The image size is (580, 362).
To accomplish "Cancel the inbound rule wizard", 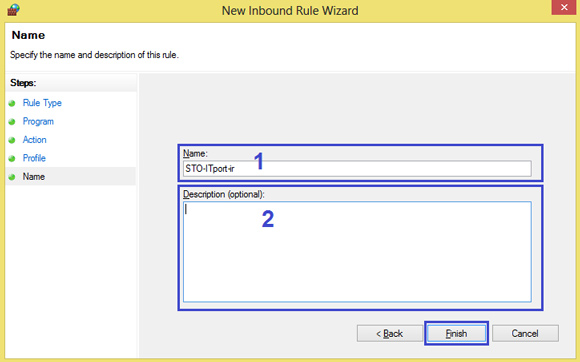I will tap(525, 334).
